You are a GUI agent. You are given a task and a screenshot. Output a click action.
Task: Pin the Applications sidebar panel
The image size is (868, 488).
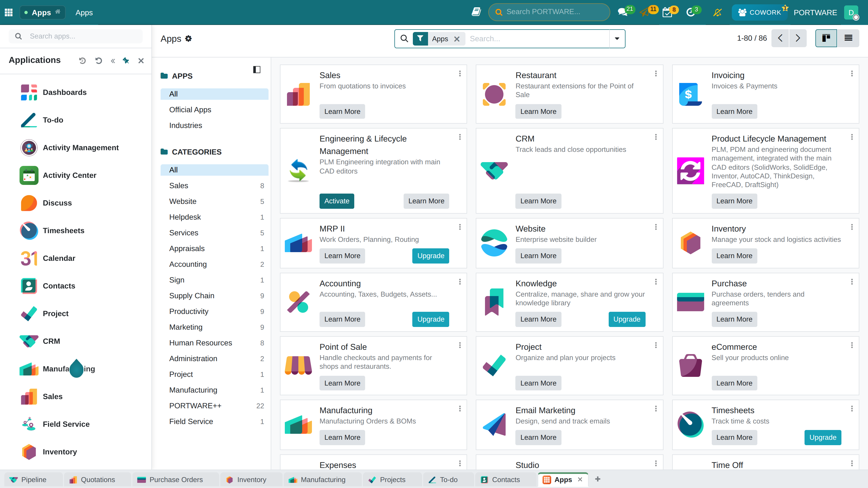tap(126, 61)
